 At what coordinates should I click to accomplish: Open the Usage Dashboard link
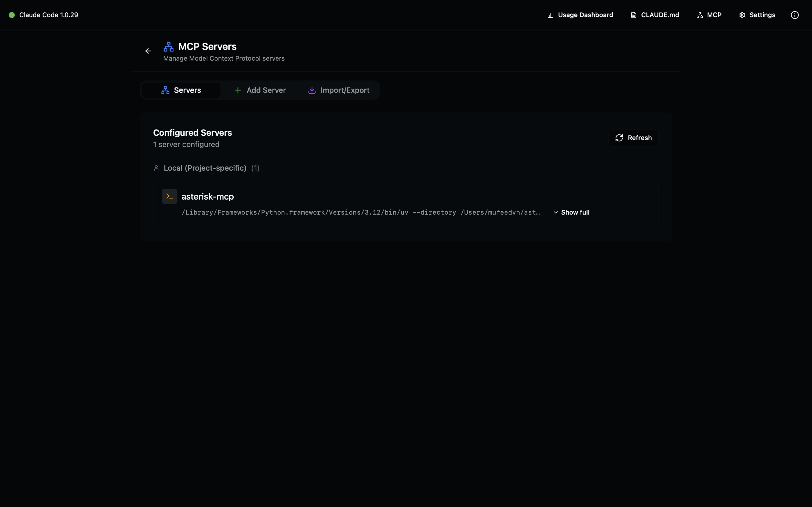point(580,15)
